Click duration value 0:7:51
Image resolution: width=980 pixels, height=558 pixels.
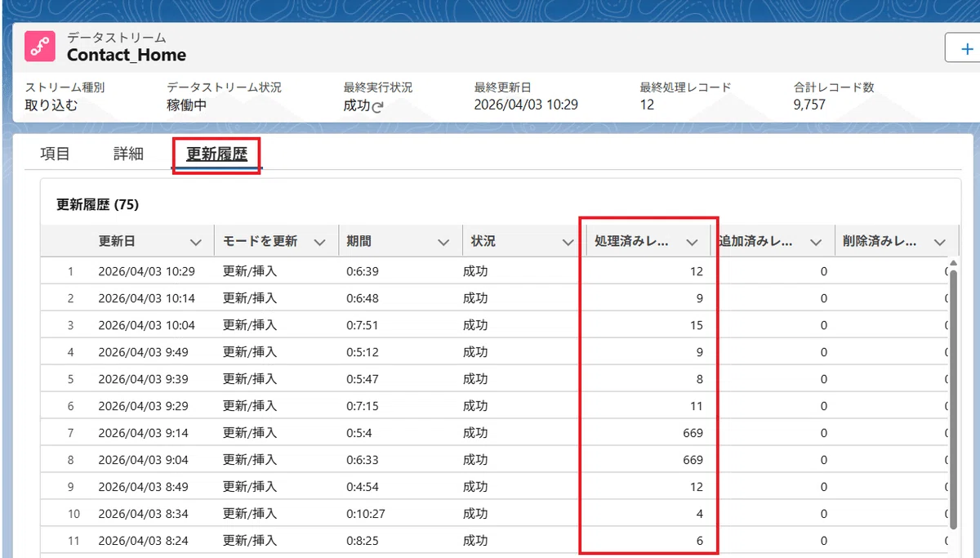363,325
